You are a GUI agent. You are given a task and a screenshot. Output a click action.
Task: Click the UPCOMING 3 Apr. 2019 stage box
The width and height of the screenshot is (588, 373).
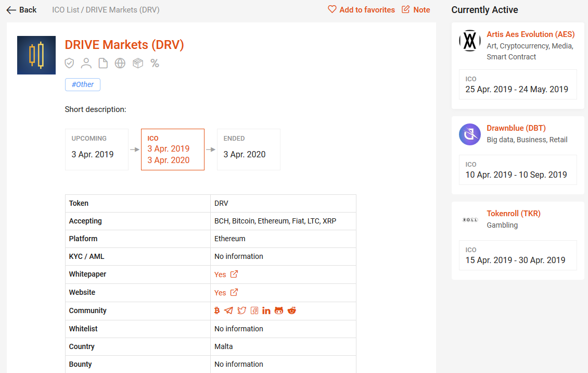point(97,150)
